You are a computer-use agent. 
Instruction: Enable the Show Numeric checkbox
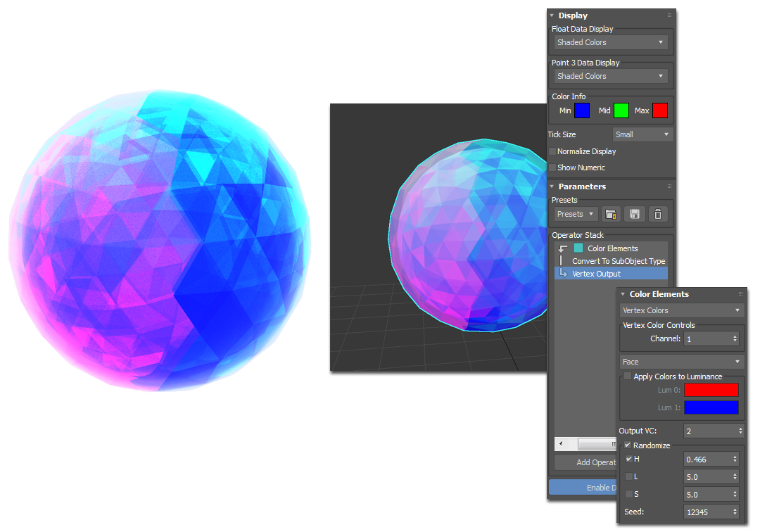coord(552,167)
